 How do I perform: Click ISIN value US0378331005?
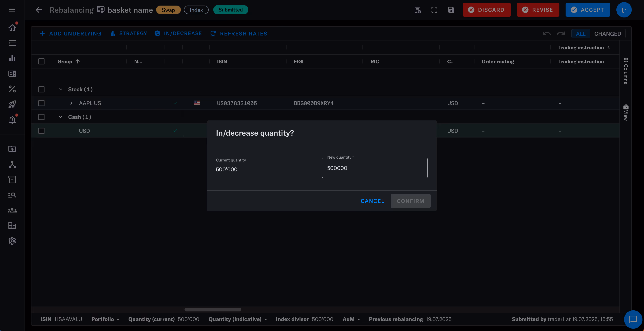coord(237,103)
